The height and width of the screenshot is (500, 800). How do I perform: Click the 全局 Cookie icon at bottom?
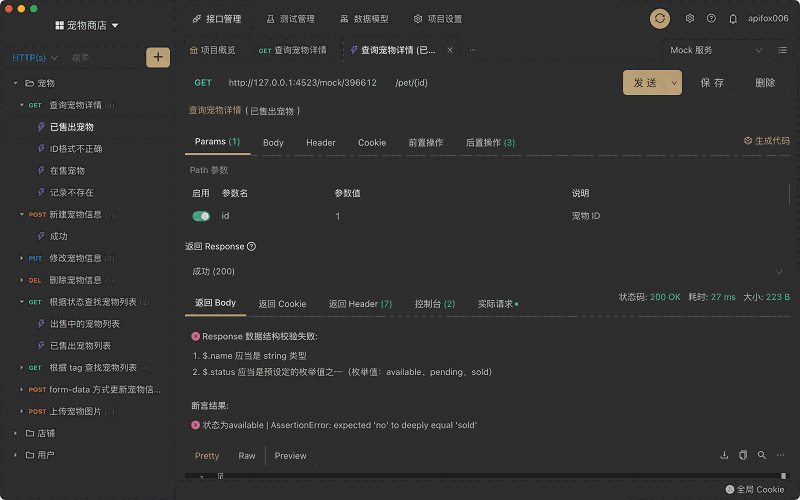(x=730, y=489)
